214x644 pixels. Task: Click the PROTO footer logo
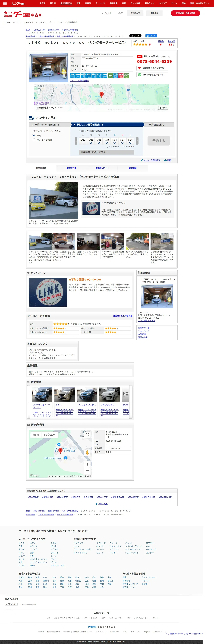(92, 627)
